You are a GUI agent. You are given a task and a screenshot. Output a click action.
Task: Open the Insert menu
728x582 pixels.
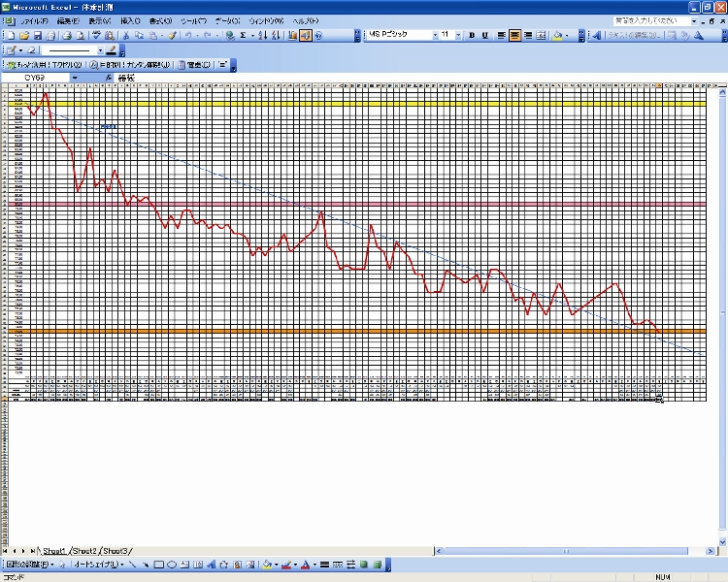[130, 21]
